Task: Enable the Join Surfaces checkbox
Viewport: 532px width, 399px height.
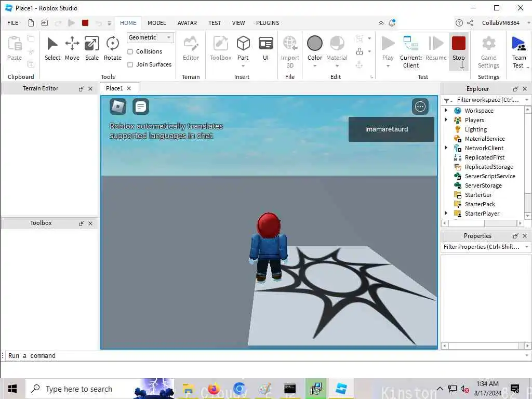Action: 130,64
